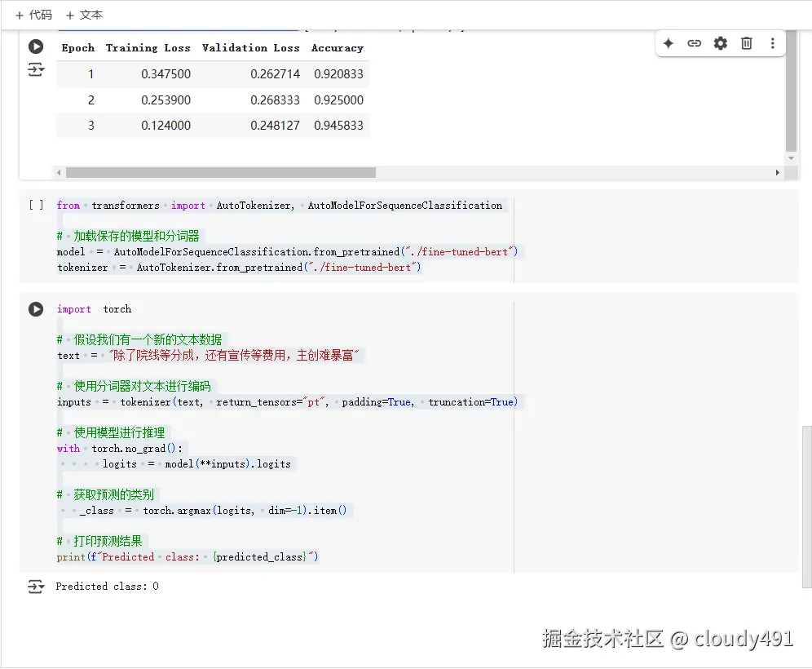Screen dimensions: 812x669
Task: Copy the cell link using the chain icon
Action: [x=695, y=43]
